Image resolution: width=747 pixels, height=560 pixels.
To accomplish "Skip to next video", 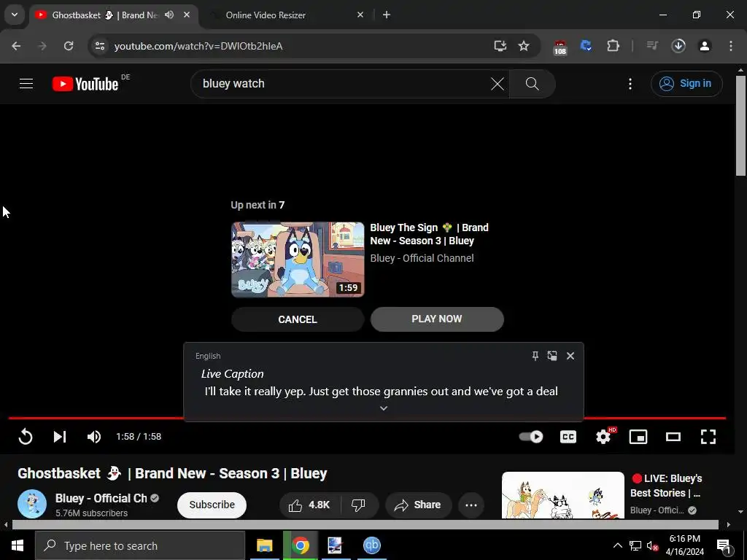I will tap(60, 437).
